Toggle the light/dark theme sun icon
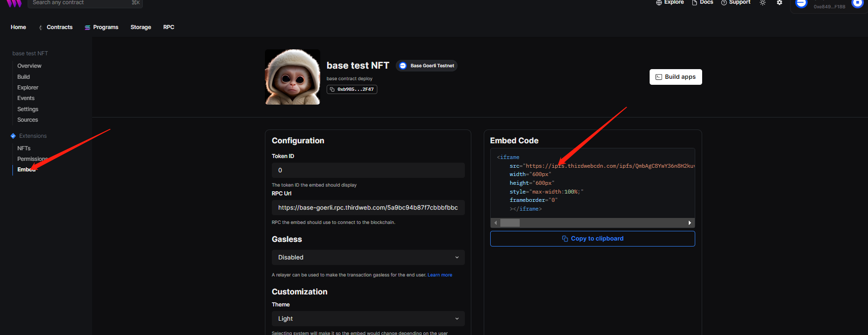Screen dimensions: 868x335 pos(762,2)
